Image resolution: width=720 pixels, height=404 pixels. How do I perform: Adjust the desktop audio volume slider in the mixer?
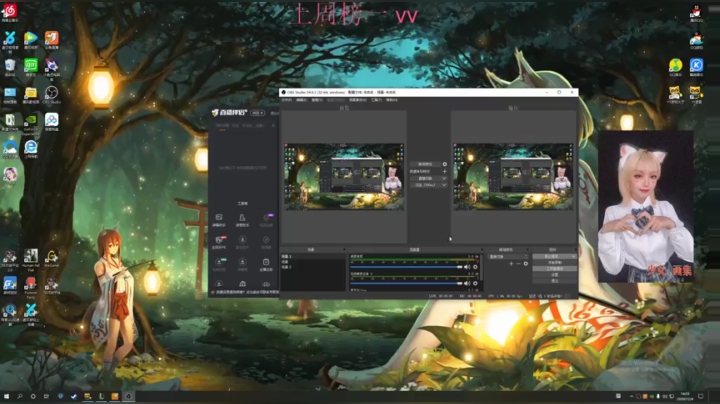[x=406, y=267]
